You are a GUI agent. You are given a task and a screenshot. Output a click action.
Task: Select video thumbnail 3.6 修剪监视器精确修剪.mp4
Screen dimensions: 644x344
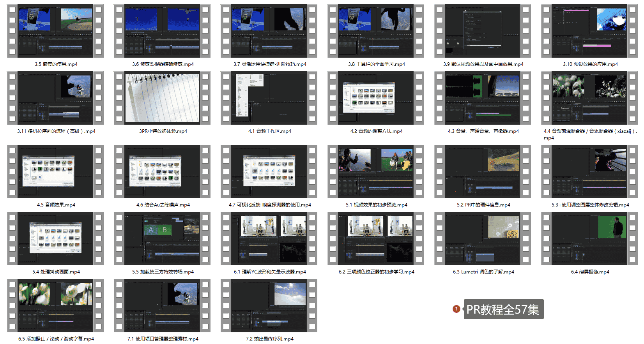coord(162,31)
